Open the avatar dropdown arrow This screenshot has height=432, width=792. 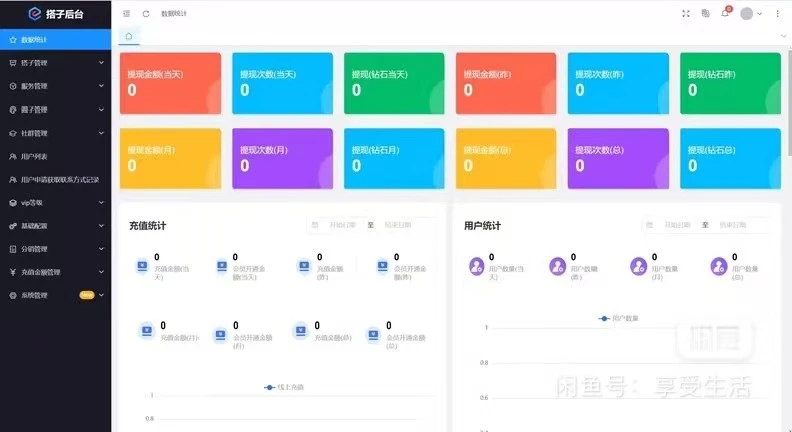tap(759, 14)
